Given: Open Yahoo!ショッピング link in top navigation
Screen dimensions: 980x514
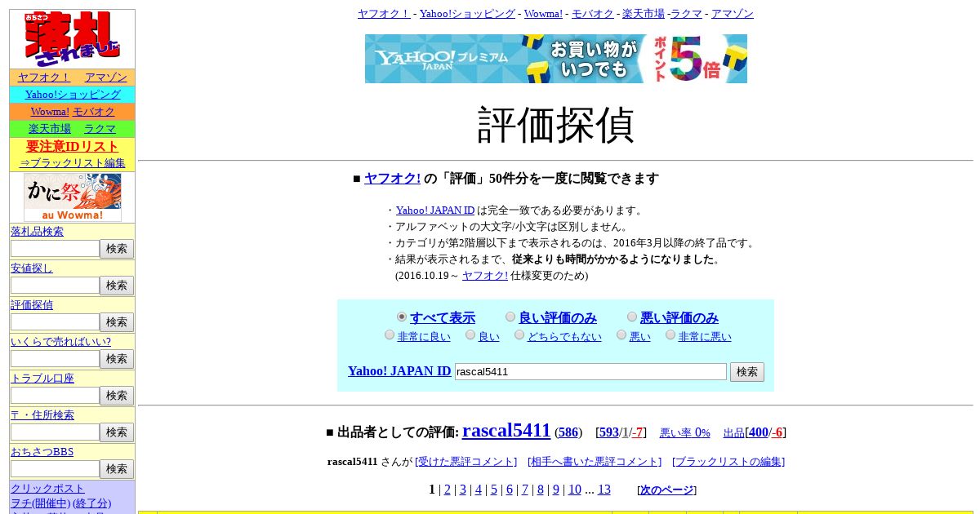Looking at the screenshot, I should [467, 13].
